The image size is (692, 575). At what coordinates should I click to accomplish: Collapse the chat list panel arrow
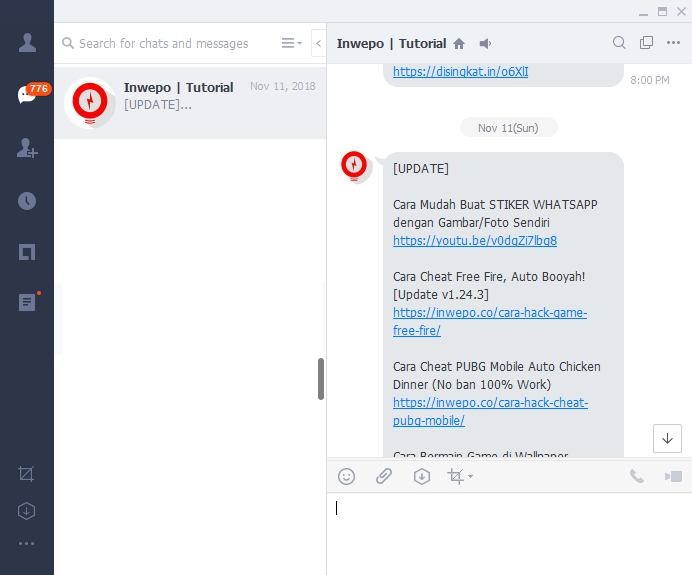click(318, 43)
